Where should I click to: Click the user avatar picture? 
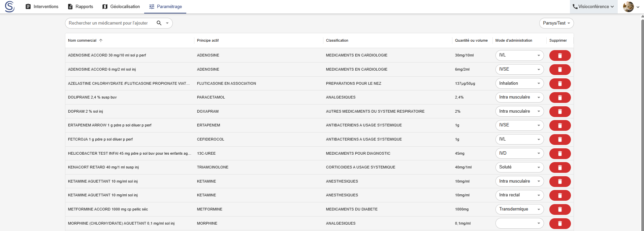(x=629, y=6)
